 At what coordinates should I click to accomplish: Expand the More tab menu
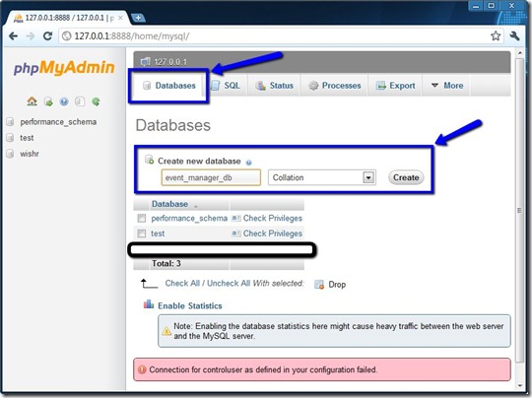(447, 86)
